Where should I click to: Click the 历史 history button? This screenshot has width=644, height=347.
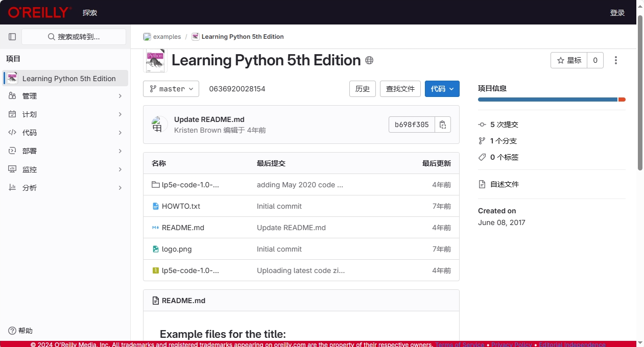point(362,89)
